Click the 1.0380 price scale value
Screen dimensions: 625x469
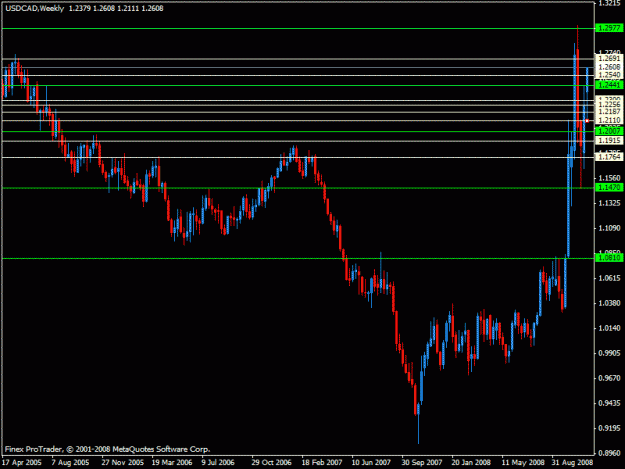coord(610,303)
